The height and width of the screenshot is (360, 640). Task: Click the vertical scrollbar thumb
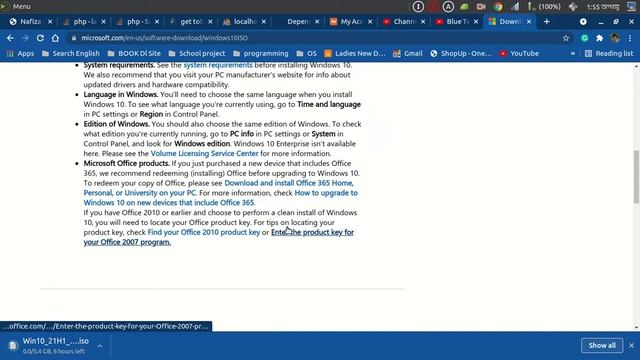coord(636,176)
